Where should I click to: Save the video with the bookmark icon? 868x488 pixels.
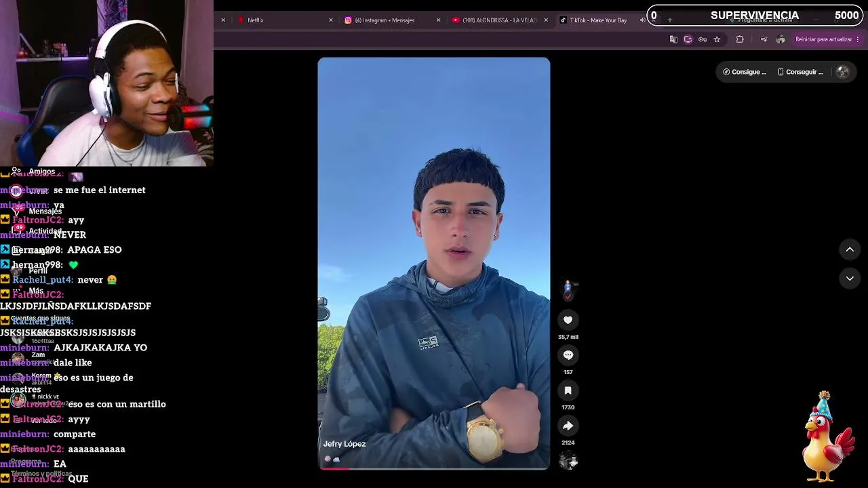click(568, 390)
